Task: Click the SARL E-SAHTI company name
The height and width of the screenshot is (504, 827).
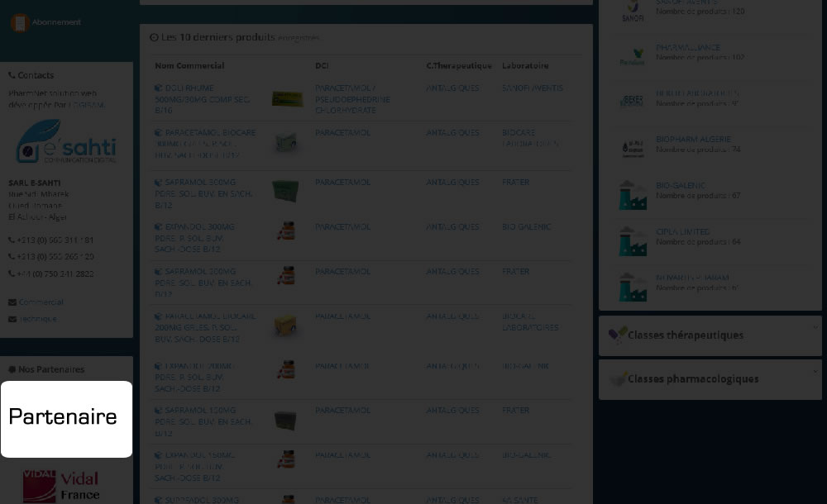Action: coord(34,183)
